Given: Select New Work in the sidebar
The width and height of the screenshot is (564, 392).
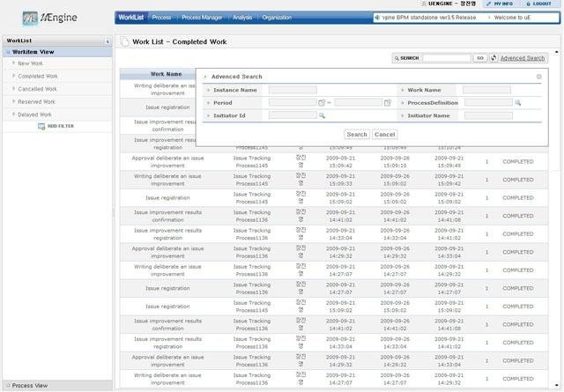Looking at the screenshot, I should (30, 63).
